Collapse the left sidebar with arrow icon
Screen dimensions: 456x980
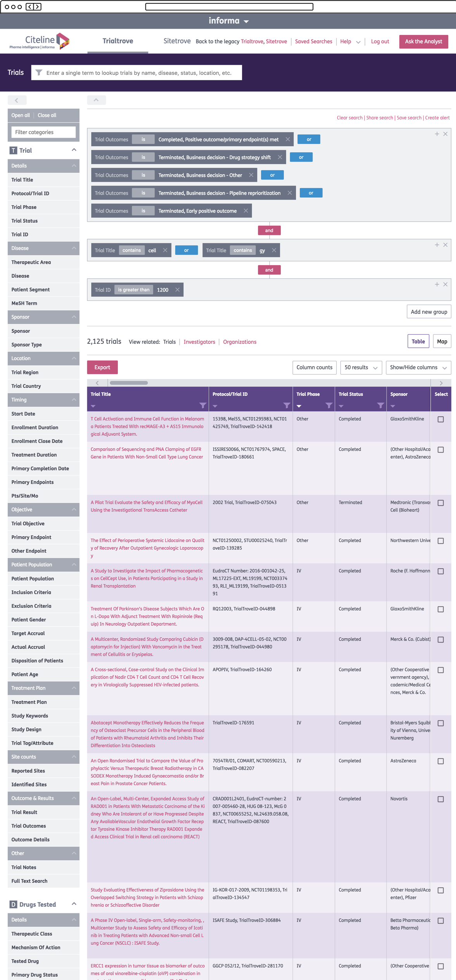tap(17, 100)
